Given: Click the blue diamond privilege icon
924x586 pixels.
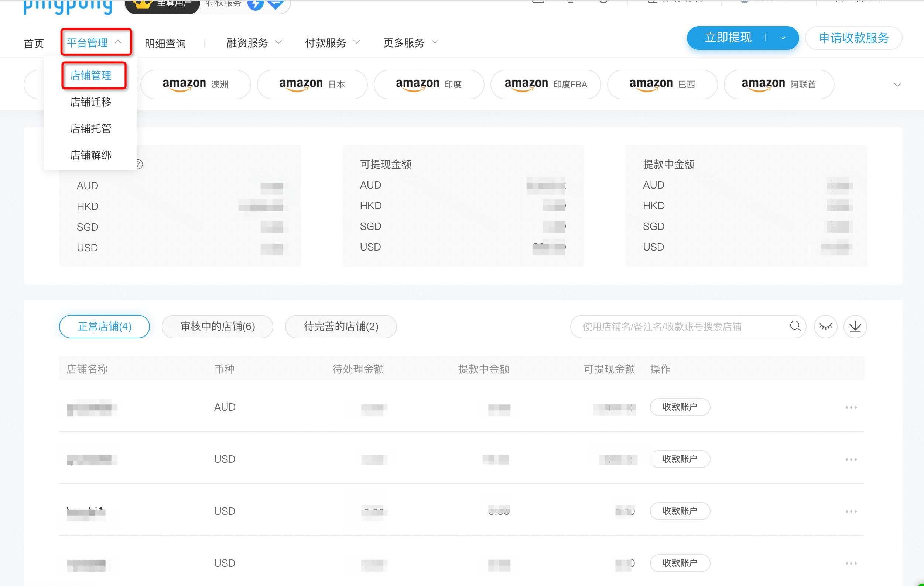Looking at the screenshot, I should tap(276, 4).
